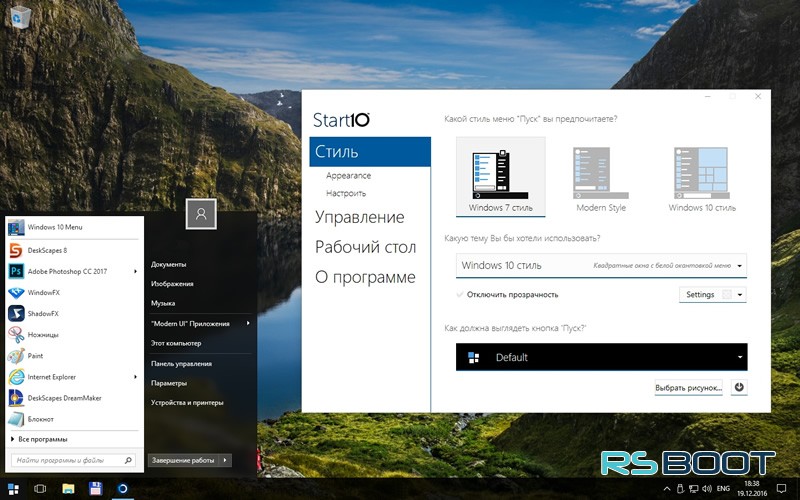Image resolution: width=800 pixels, height=500 pixels.
Task: Click the ENG language indicator
Action: 723,489
